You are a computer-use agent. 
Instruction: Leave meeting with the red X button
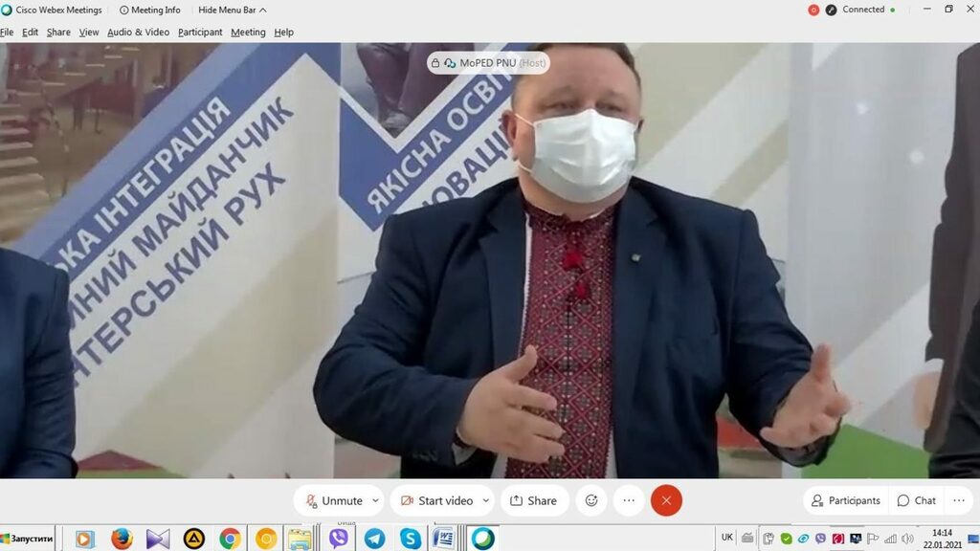click(x=666, y=500)
